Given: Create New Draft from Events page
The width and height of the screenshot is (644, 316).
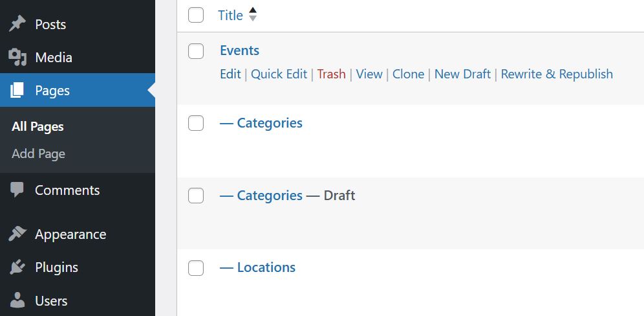Looking at the screenshot, I should pos(462,74).
